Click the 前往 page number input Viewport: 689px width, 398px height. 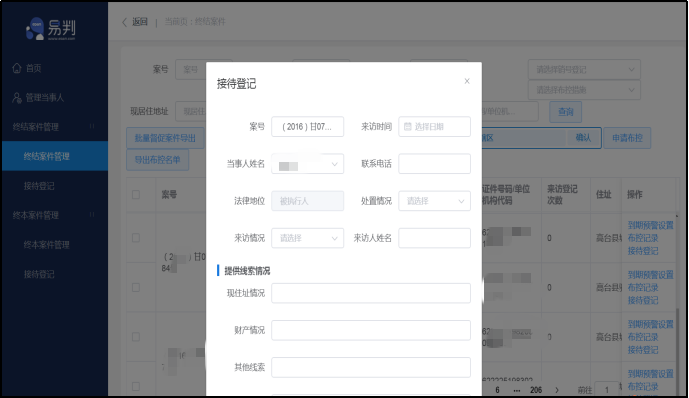pos(607,390)
